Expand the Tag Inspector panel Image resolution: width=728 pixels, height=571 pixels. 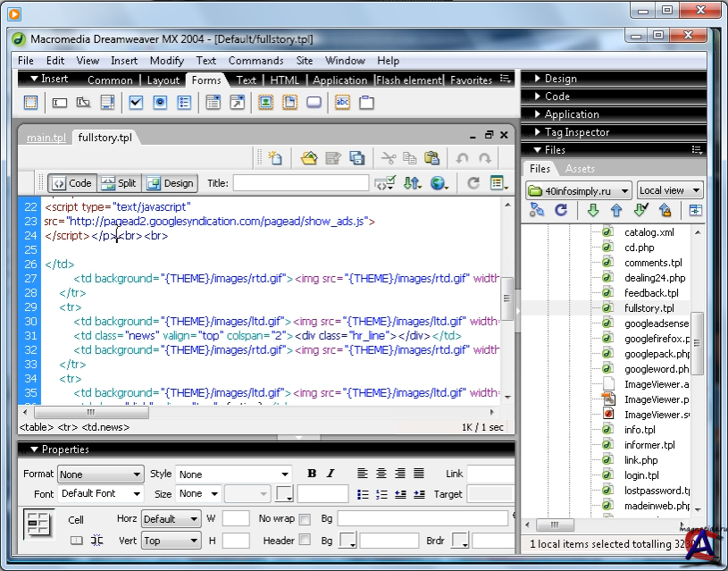576,132
